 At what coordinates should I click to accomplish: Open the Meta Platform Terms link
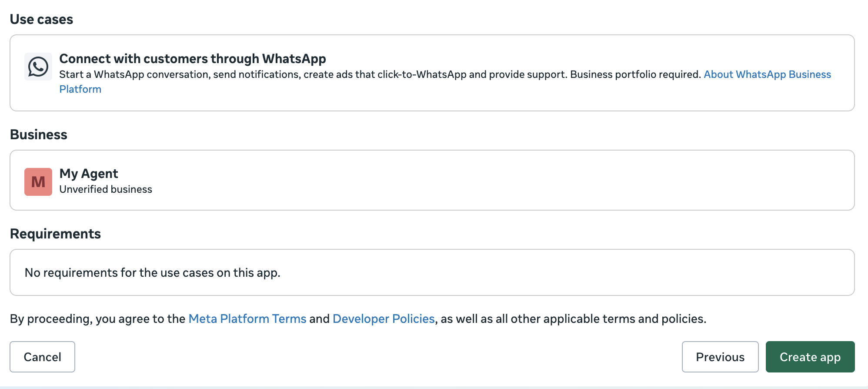pos(247,319)
